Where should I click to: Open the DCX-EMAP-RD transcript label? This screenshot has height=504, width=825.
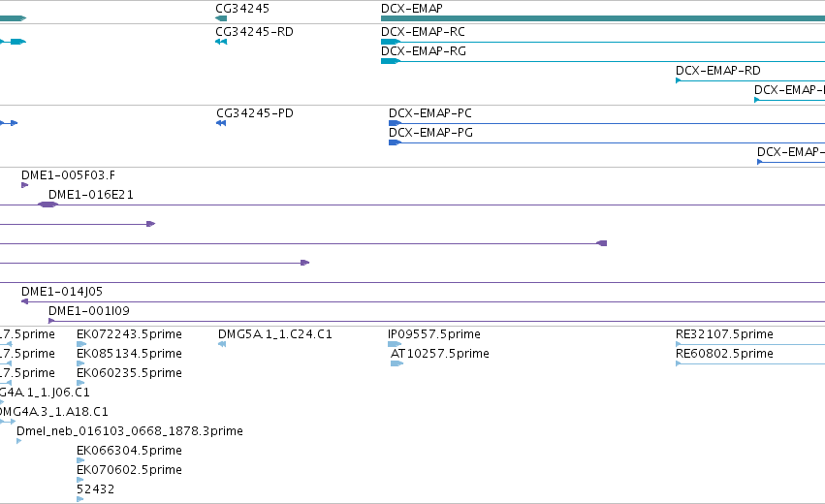718,71
